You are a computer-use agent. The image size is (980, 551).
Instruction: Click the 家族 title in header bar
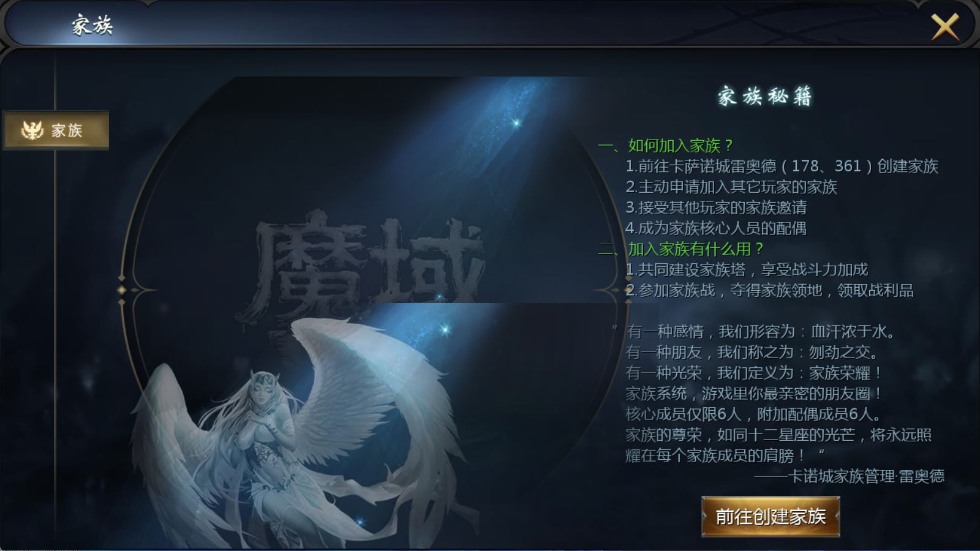pos(92,26)
